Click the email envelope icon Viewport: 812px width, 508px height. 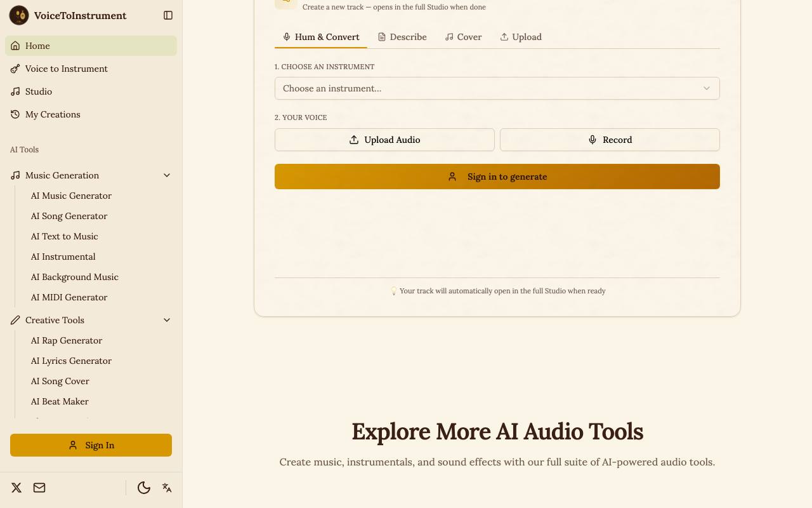tap(39, 488)
